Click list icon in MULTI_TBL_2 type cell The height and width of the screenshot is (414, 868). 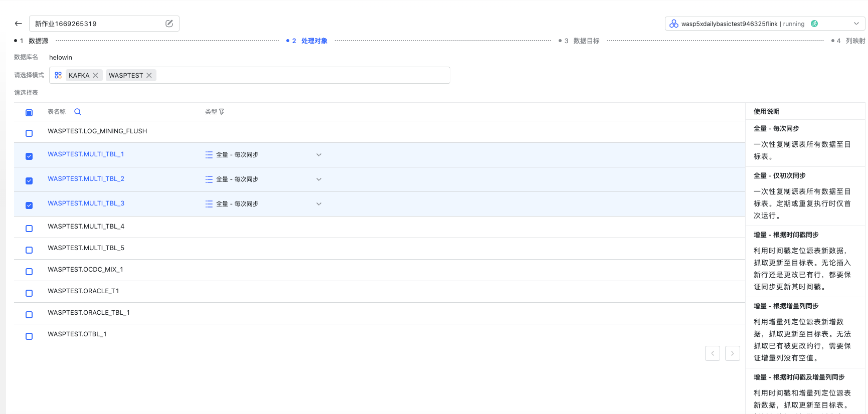[x=209, y=179]
